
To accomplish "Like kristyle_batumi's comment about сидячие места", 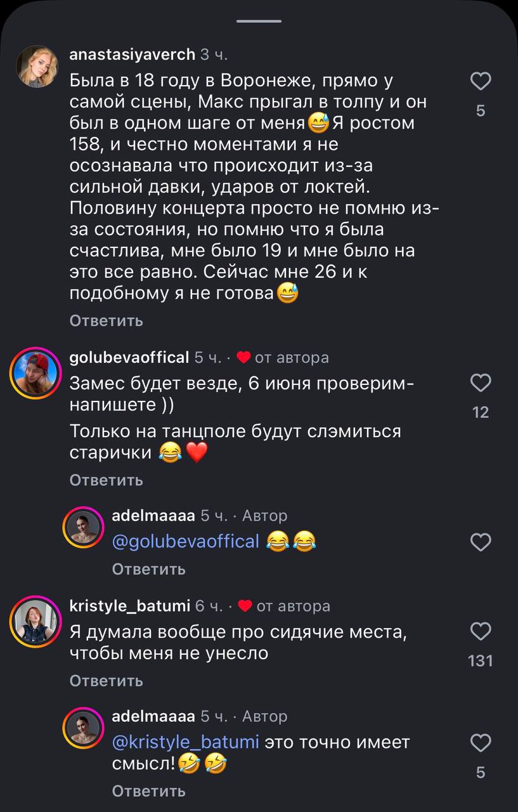I will pyautogui.click(x=481, y=631).
